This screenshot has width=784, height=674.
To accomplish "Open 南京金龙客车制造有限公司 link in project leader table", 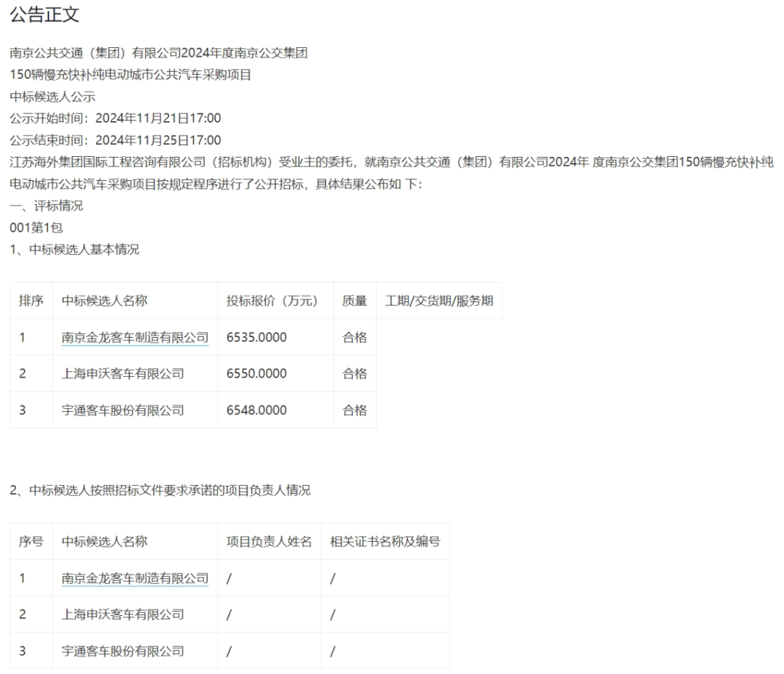I will [x=135, y=578].
